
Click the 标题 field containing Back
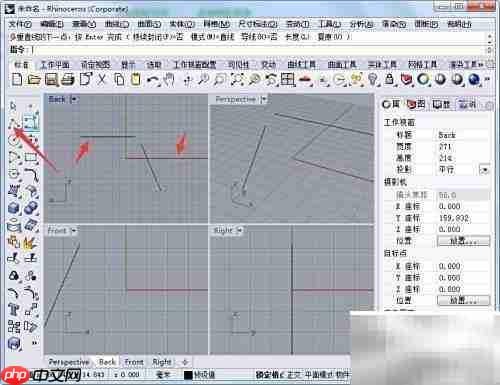[463, 135]
